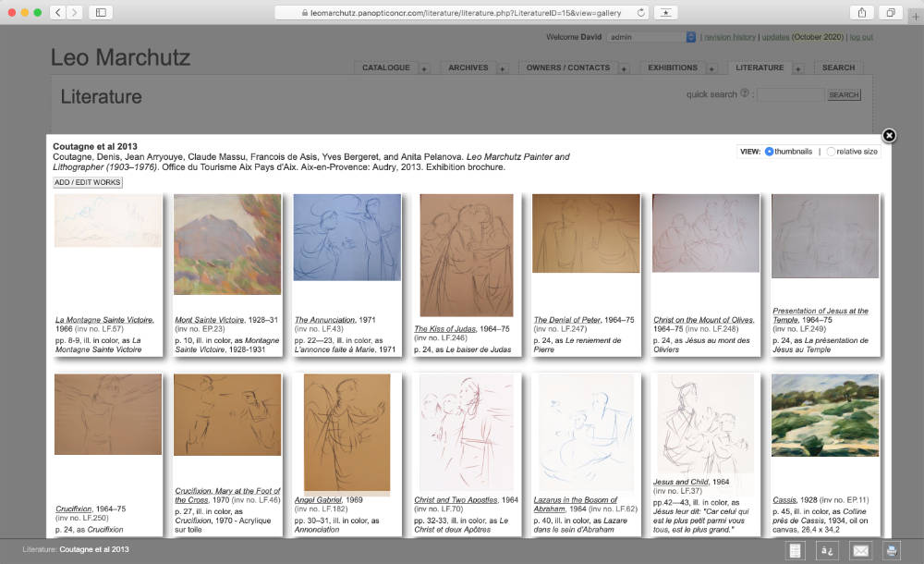The image size is (924, 564).
Task: Click the Mont Sainte Victoire painting thumbnail
Action: click(x=227, y=244)
